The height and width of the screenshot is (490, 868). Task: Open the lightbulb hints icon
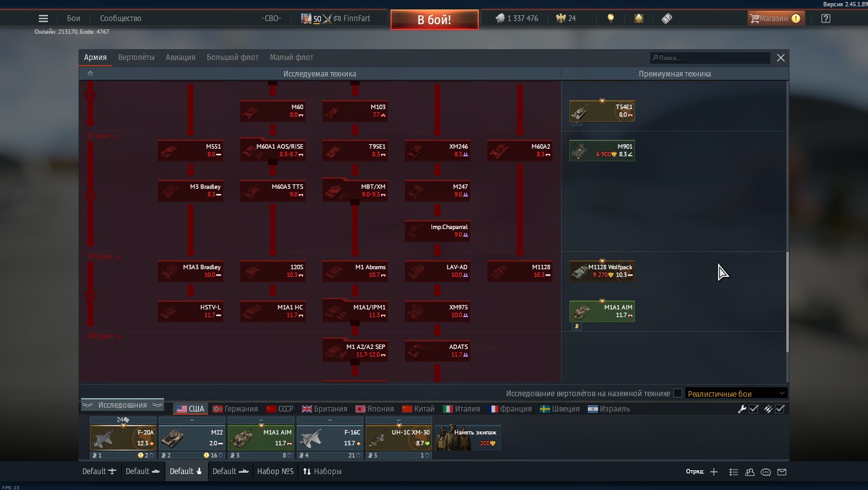[611, 19]
